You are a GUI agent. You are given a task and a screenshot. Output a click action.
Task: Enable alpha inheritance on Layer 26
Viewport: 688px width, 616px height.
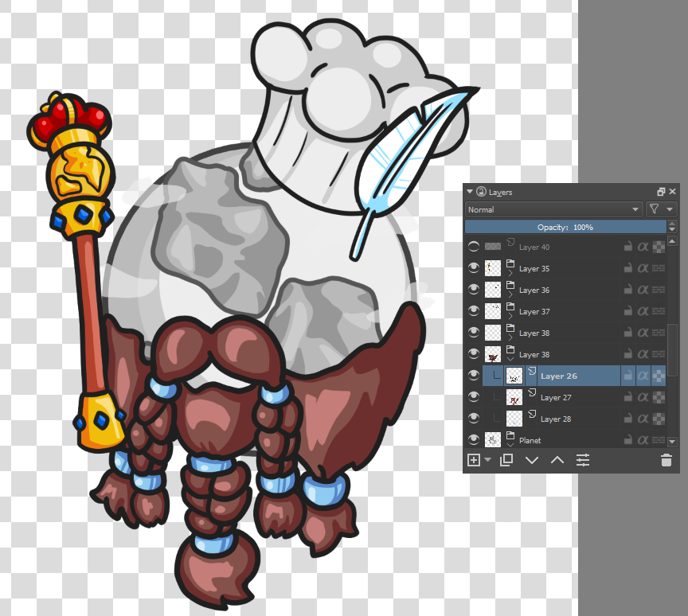(643, 376)
